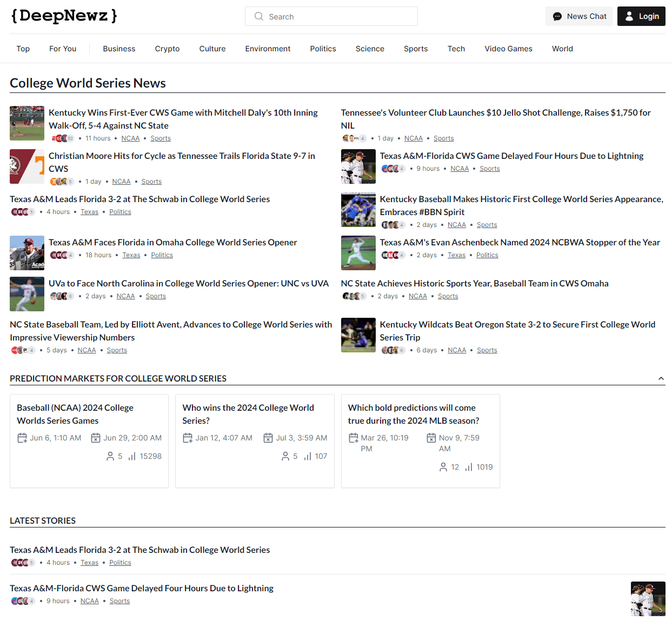Open the Science category
Viewport: 672px width, 621px height.
pos(370,49)
